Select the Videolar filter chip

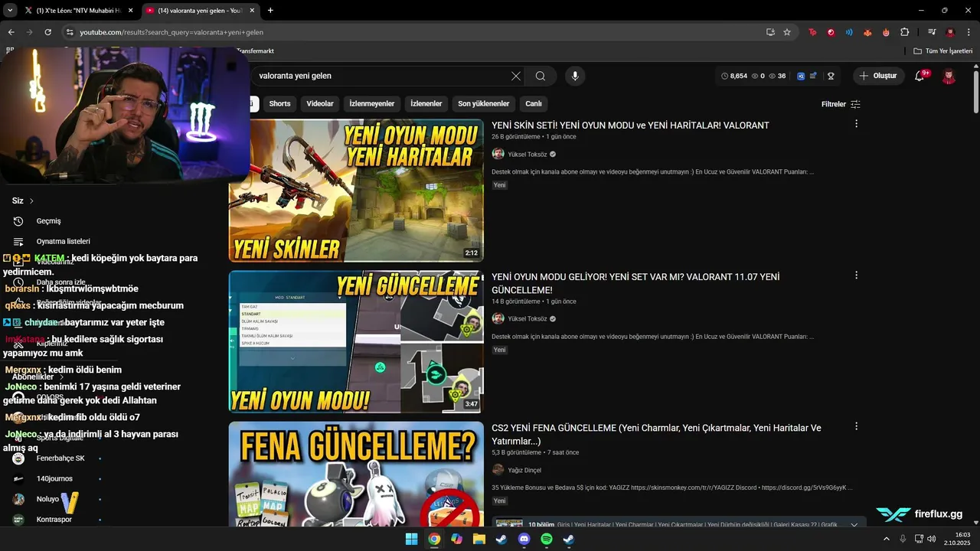coord(320,103)
